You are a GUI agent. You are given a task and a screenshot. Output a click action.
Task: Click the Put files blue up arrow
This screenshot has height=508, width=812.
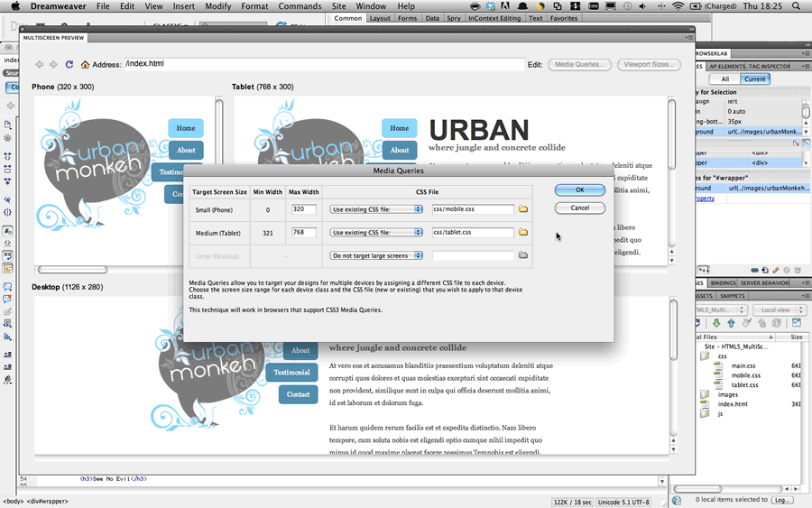click(731, 323)
